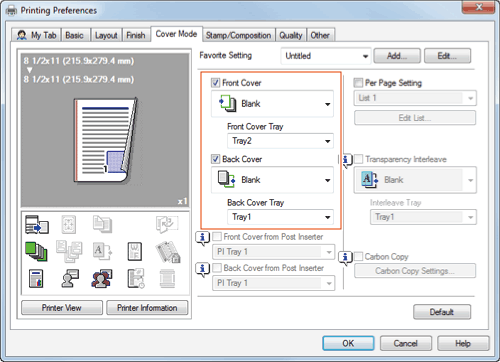Viewport: 500px width, 362px height.
Task: Open the Back Cover Blank dropdown
Action: click(272, 180)
